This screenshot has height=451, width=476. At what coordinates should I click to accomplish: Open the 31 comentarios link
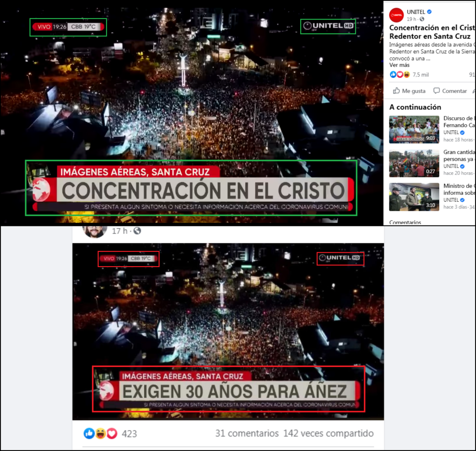pyautogui.click(x=247, y=433)
